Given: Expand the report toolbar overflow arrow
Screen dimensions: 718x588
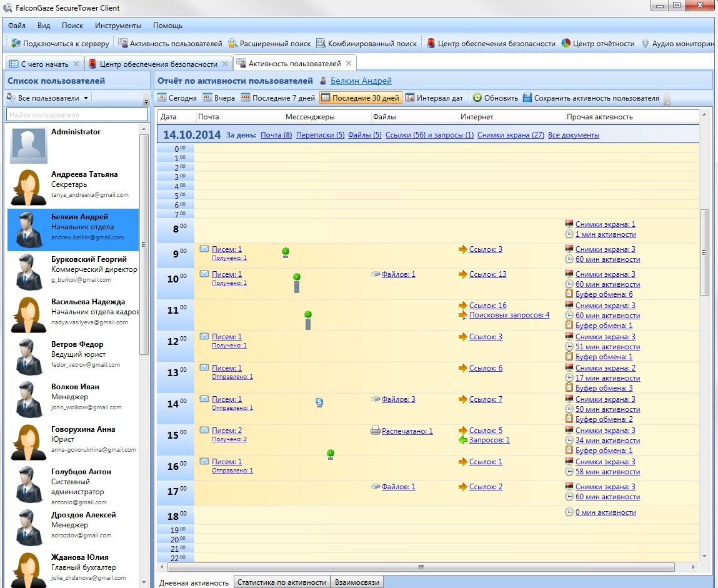Looking at the screenshot, I should [667, 100].
